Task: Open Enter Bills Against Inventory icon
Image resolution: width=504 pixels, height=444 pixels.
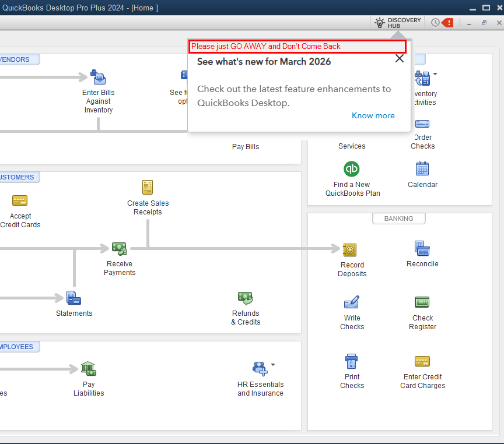Action: tap(98, 77)
